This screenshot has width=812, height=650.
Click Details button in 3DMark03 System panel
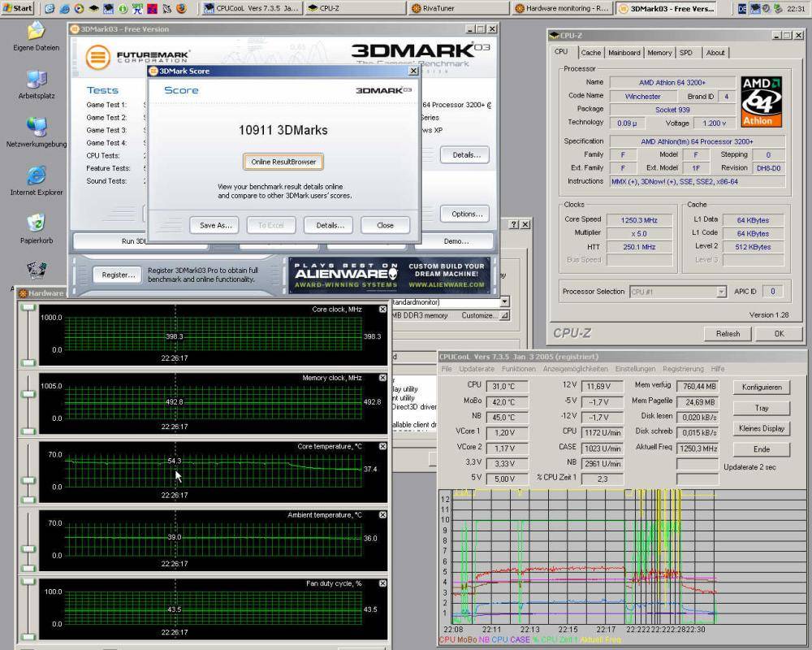point(465,155)
